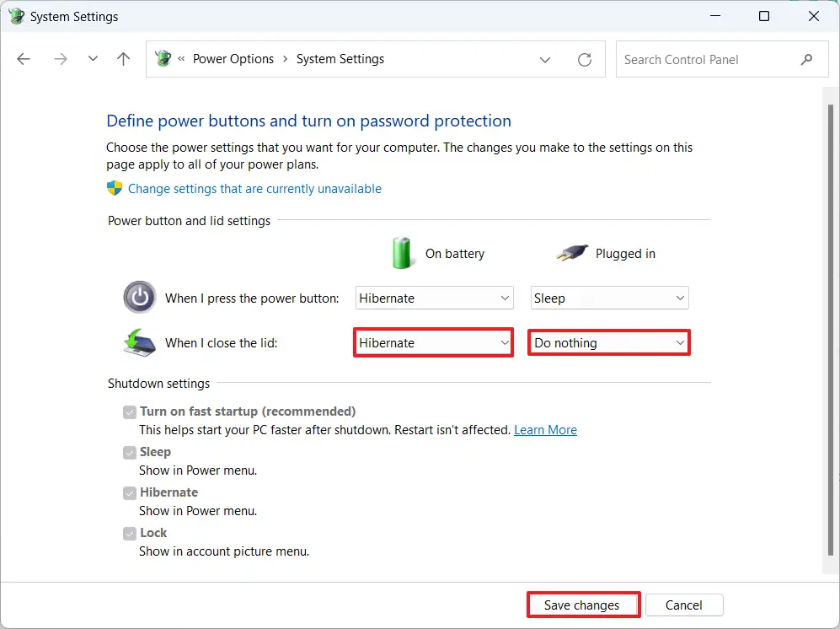Click the plug icon above Plugged in column
The height and width of the screenshot is (629, 840).
(x=570, y=253)
